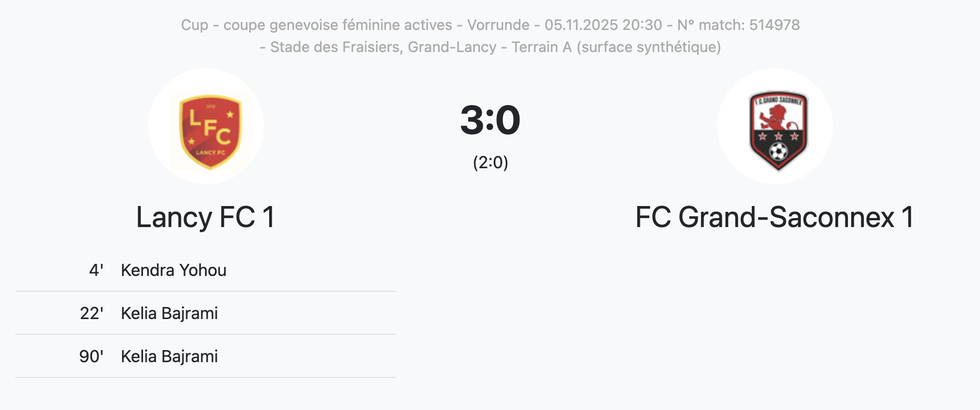Click the (2:0) halftime score
The width and height of the screenshot is (980, 410).
490,162
